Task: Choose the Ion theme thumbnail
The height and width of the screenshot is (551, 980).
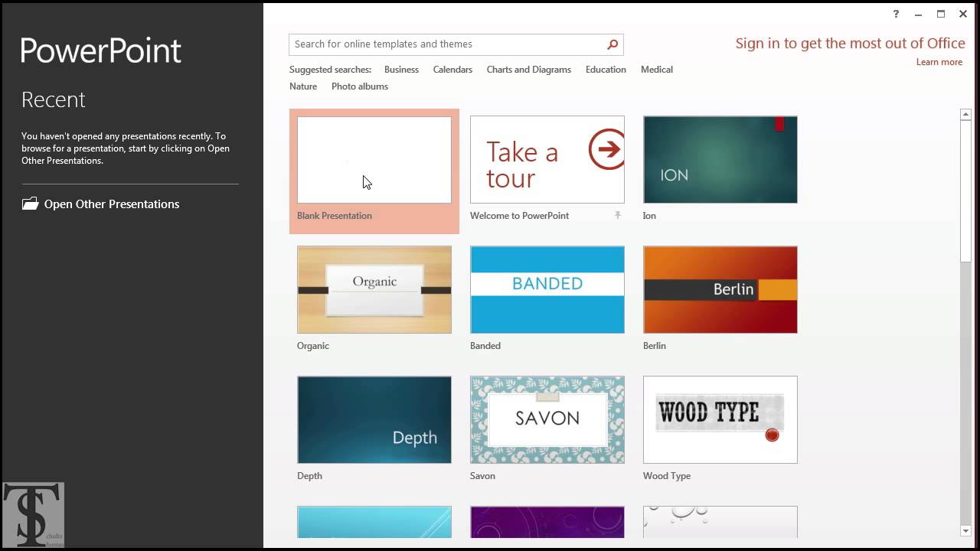Action: pos(720,160)
